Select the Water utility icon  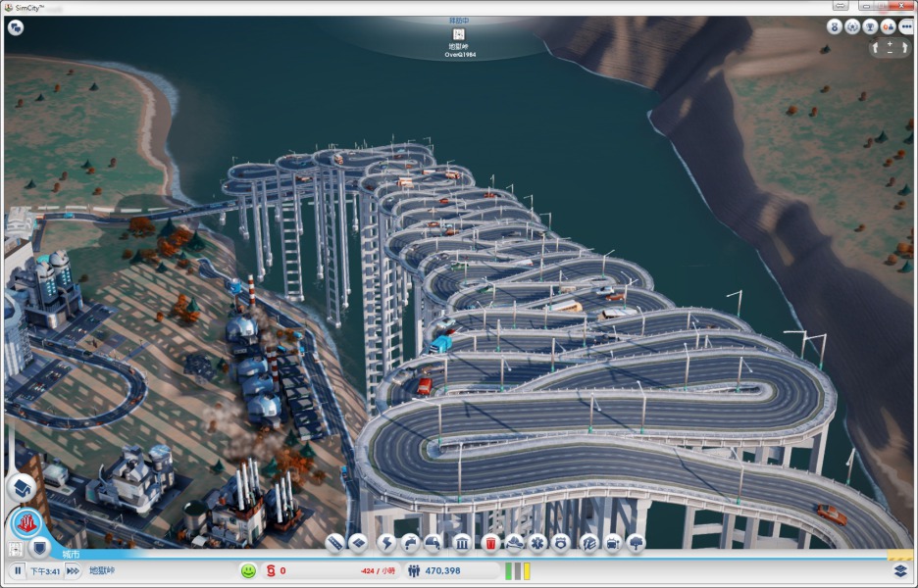click(x=411, y=542)
